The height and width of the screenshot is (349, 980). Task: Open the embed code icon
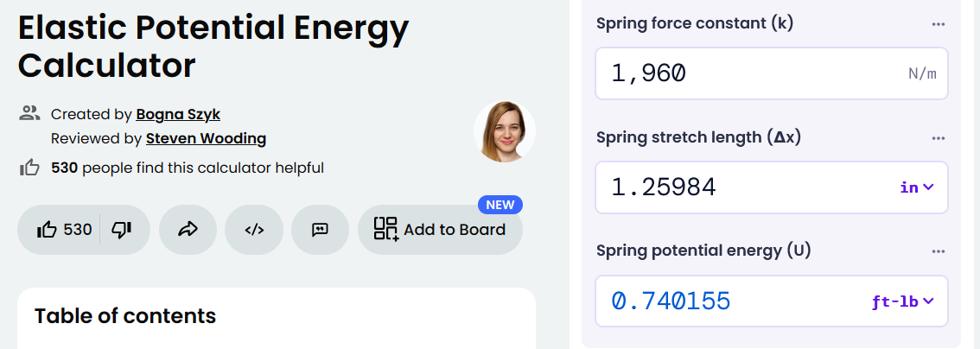pos(254,230)
